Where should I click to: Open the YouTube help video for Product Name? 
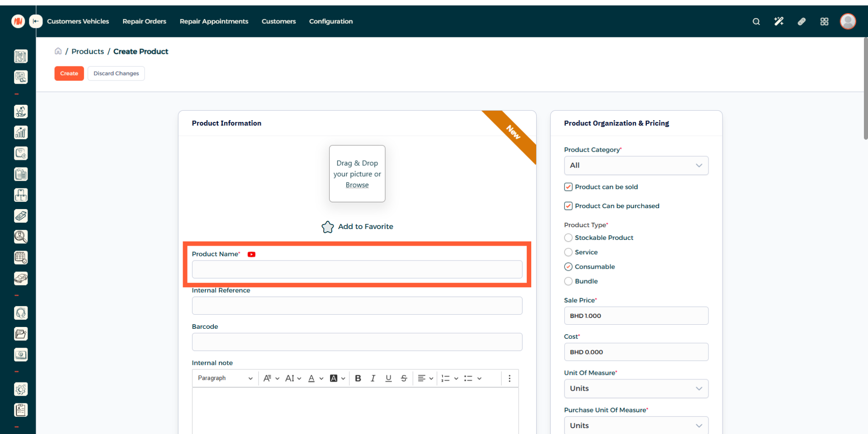(x=251, y=254)
